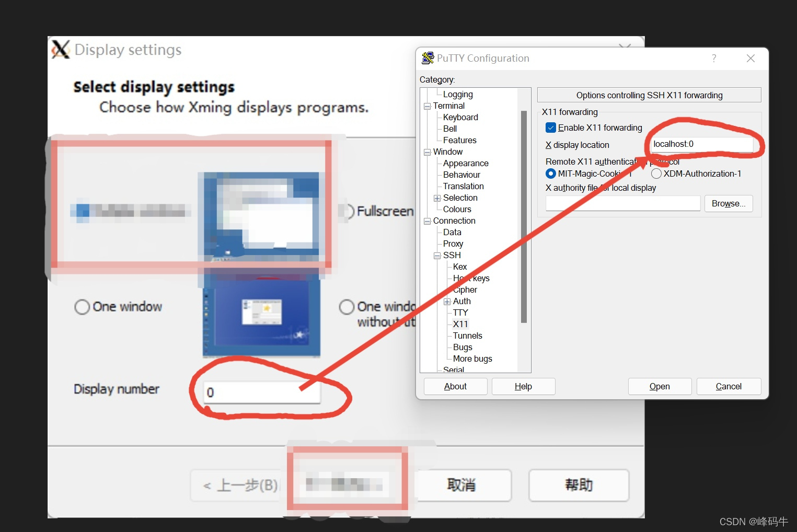
Task: Collapse the Window tree category
Action: 427,152
